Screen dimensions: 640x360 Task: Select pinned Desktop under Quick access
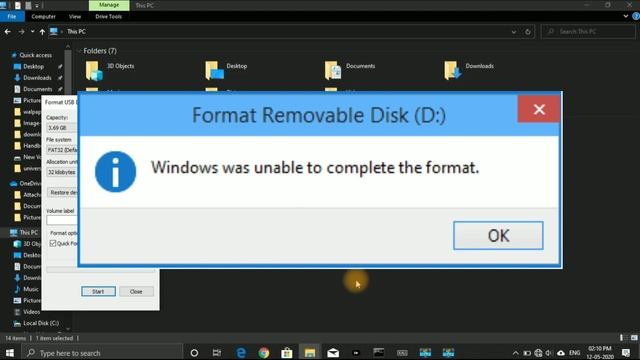click(33, 67)
